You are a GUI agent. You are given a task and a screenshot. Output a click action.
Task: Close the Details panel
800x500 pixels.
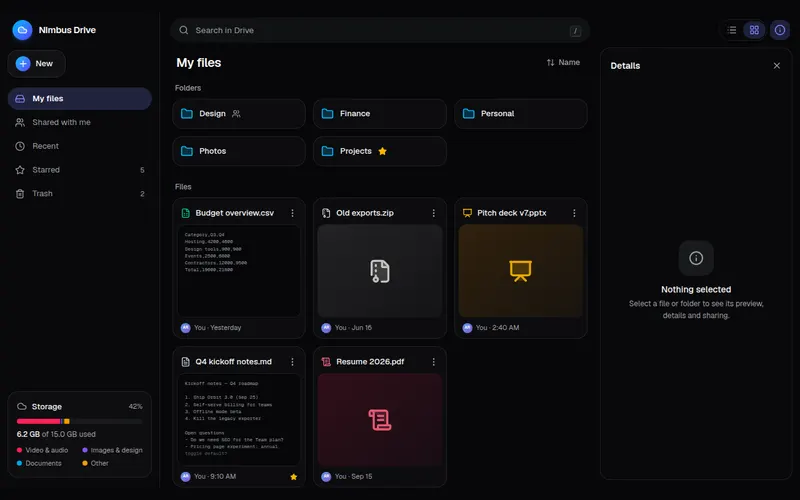(777, 65)
